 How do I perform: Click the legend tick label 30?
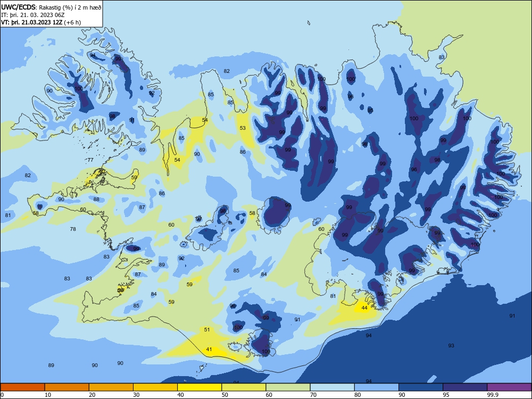pos(136,395)
